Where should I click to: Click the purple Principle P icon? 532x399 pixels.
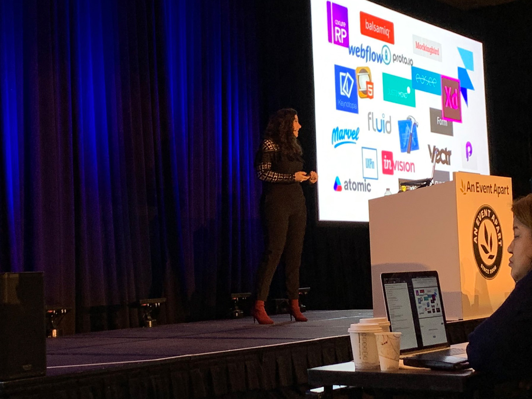click(469, 151)
